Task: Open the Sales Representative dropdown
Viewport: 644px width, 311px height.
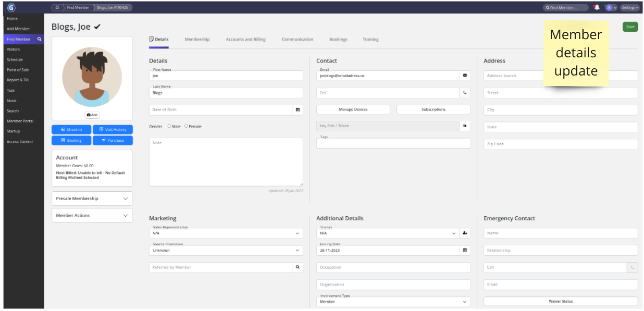Action: tap(226, 233)
